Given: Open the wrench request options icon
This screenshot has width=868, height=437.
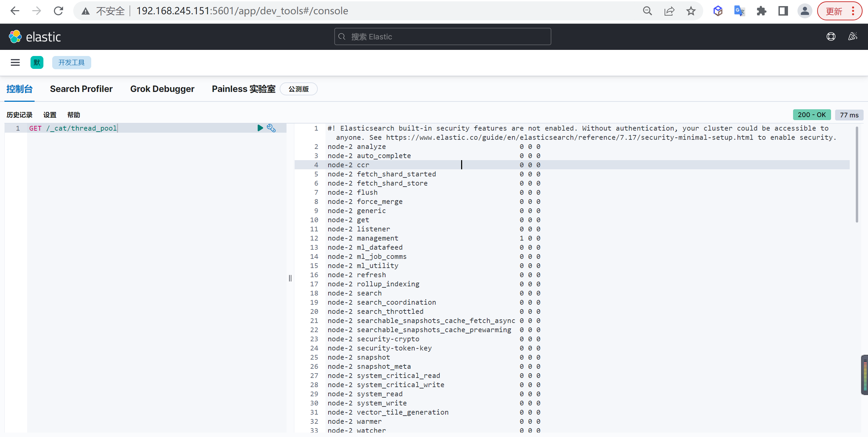Looking at the screenshot, I should (x=271, y=128).
